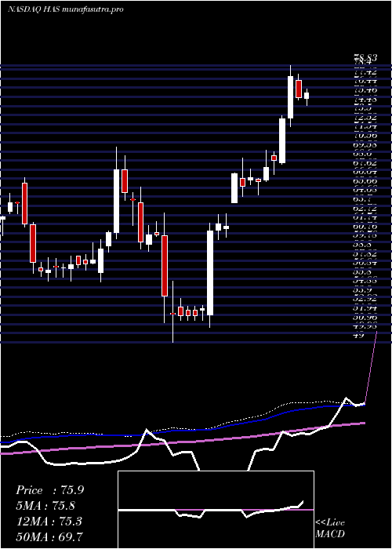Click the tallest white candle topping near 78
Screen dimensions: 392x549
click(291, 97)
